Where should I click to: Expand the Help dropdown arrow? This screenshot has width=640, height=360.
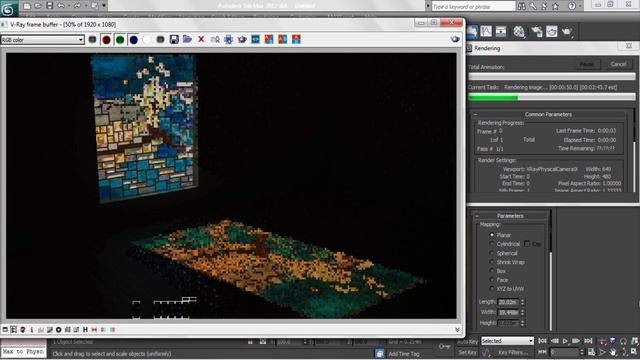tap(580, 6)
